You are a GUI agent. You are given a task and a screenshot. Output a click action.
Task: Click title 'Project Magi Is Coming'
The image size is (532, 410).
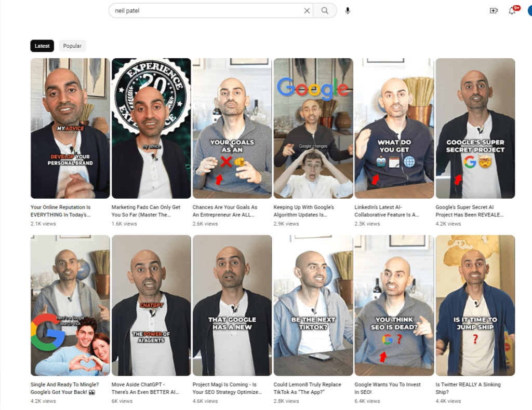click(228, 388)
